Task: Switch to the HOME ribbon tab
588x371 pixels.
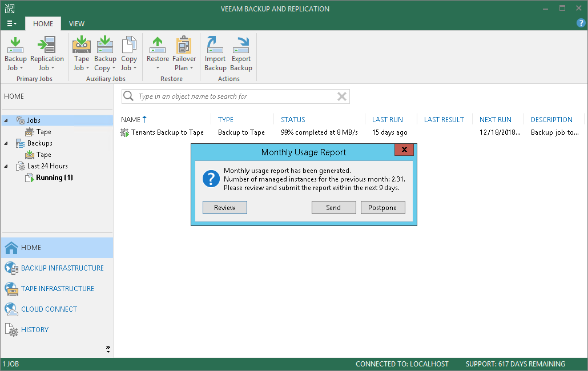Action: pos(43,23)
